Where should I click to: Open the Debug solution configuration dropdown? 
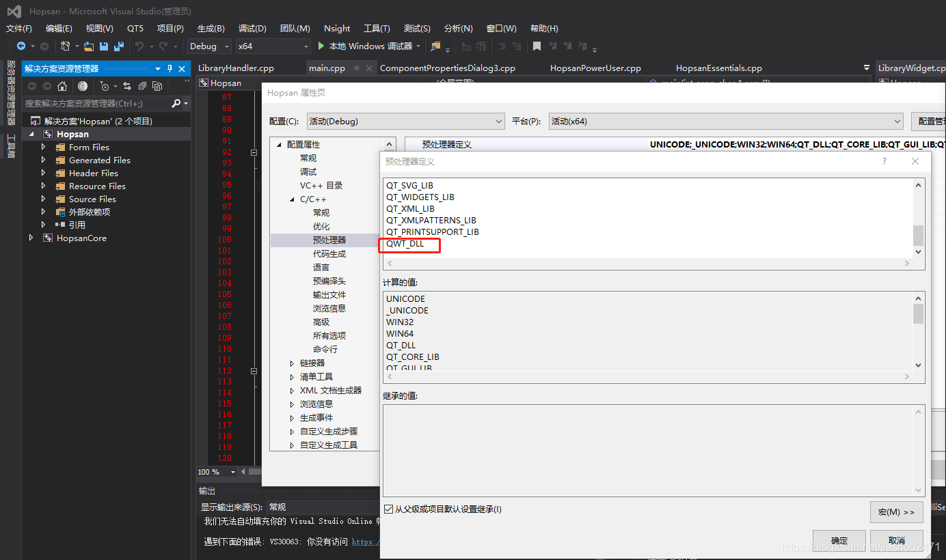(x=210, y=46)
